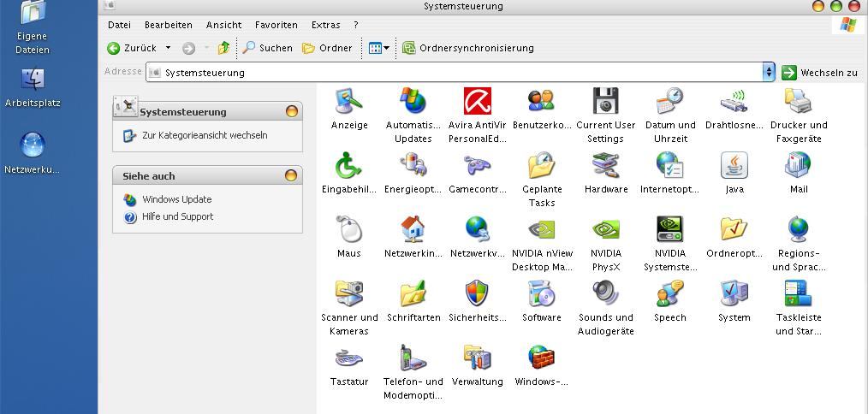Open NVIDIA Systemsteuerung icon
868x414 pixels.
point(670,230)
